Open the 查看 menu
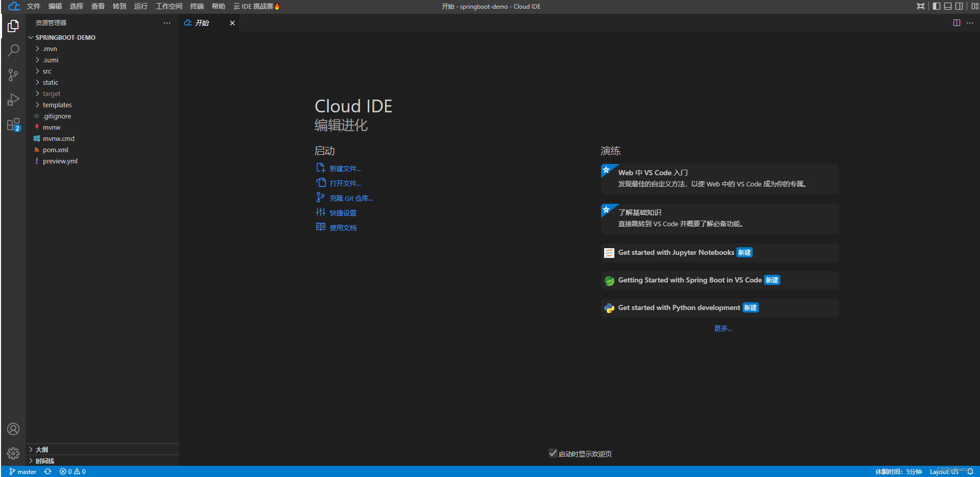This screenshot has width=980, height=477. pyautogui.click(x=98, y=6)
